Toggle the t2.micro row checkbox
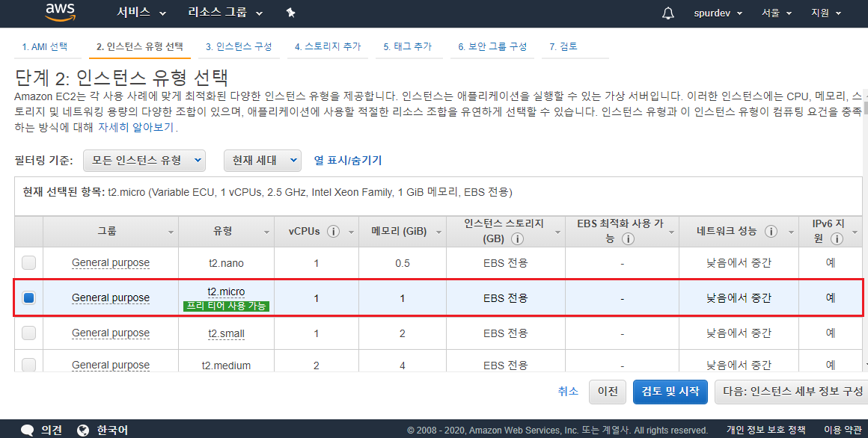 click(28, 298)
